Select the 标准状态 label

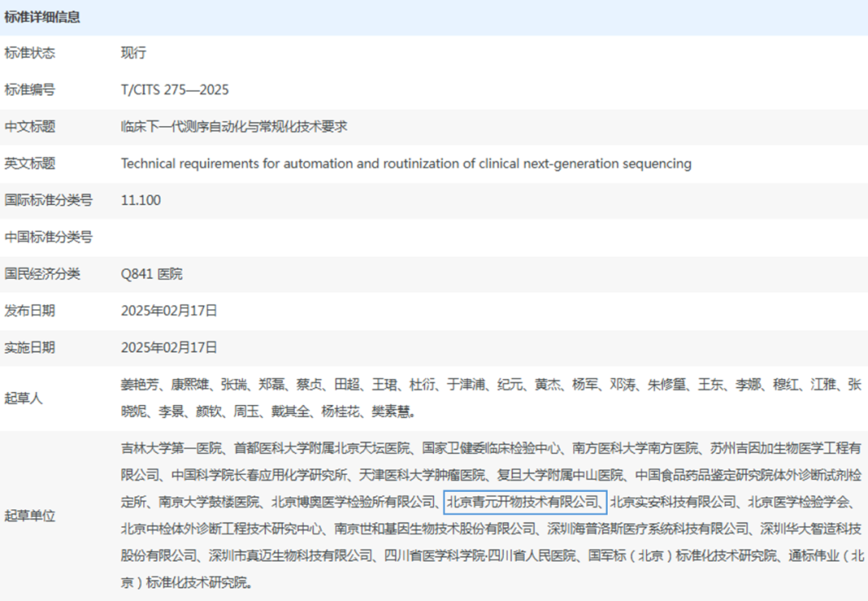pyautogui.click(x=30, y=53)
